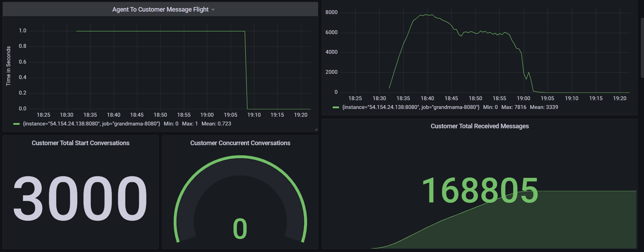Screen dimensions: 644x252
Task: Click the Max: 7816 legend value
Action: click(x=514, y=107)
